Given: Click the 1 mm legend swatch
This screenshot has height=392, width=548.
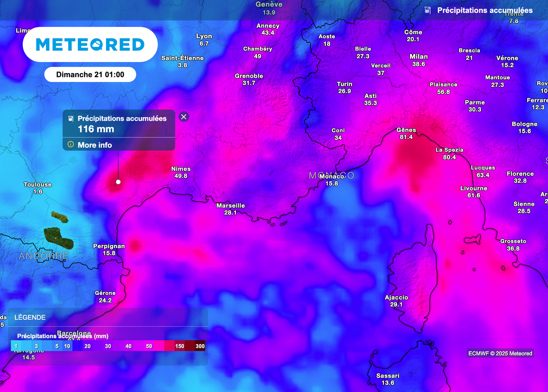Looking at the screenshot, I should 15,346.
